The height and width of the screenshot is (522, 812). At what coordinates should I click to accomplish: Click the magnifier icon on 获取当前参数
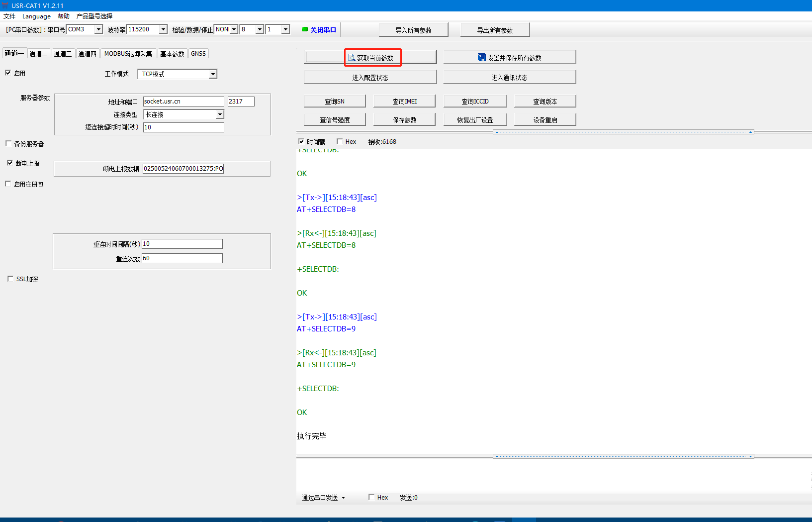pyautogui.click(x=352, y=58)
